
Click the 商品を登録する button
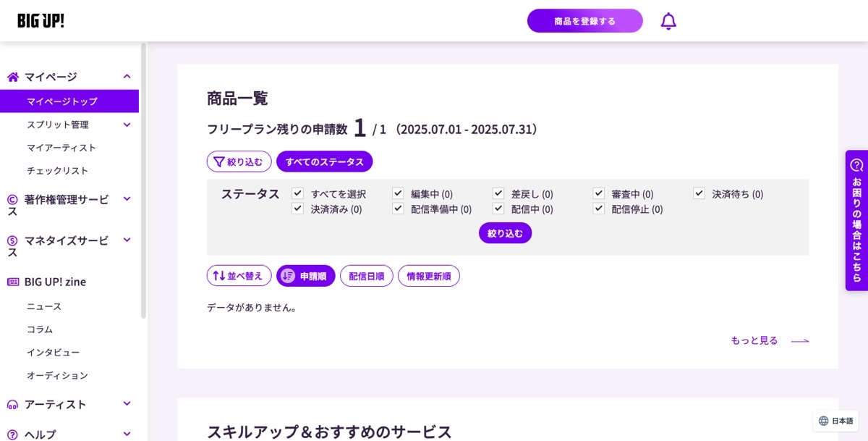point(584,20)
